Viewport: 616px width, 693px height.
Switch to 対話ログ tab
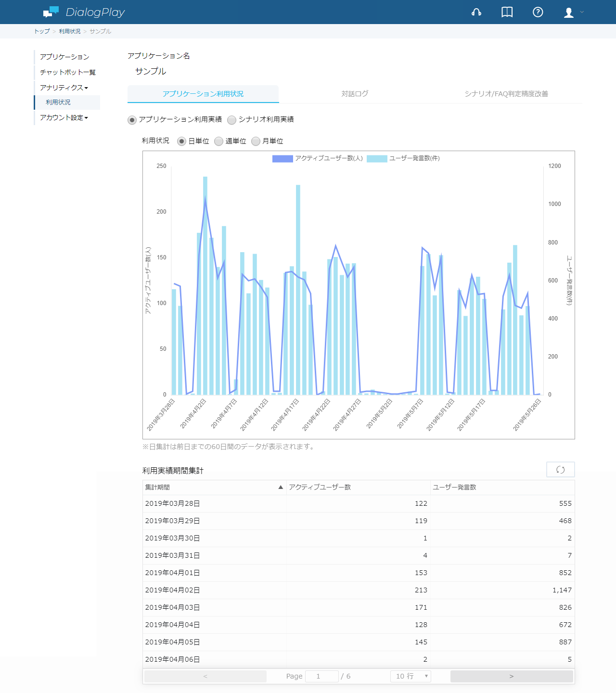(x=355, y=94)
